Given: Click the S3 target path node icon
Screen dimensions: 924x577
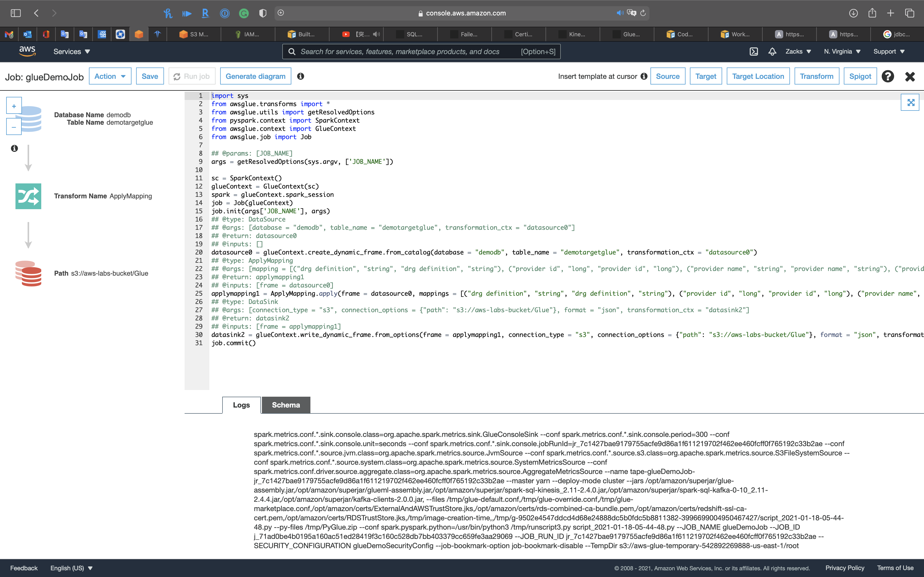Looking at the screenshot, I should point(28,273).
